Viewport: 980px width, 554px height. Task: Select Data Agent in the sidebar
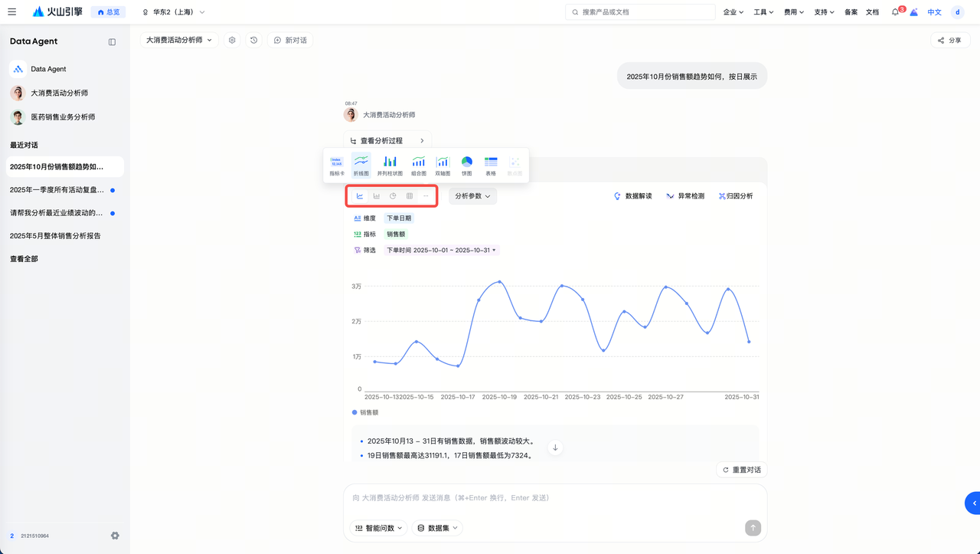click(x=65, y=69)
